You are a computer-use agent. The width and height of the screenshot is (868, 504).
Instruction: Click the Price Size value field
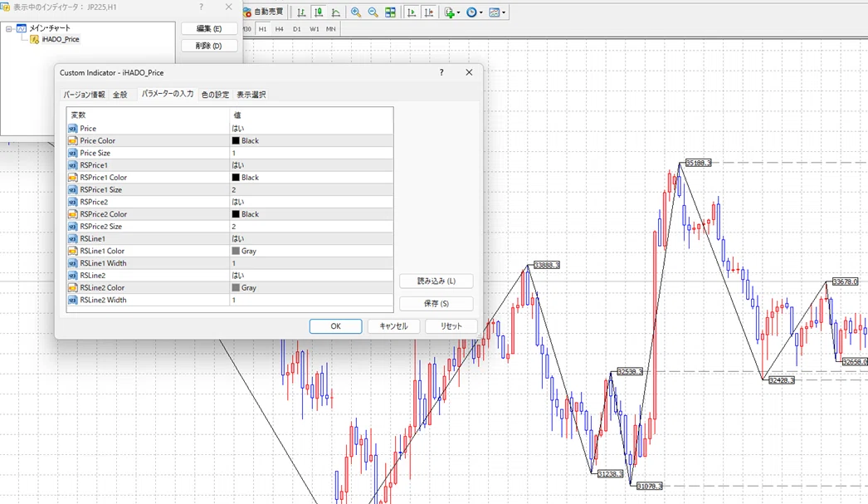pos(312,153)
